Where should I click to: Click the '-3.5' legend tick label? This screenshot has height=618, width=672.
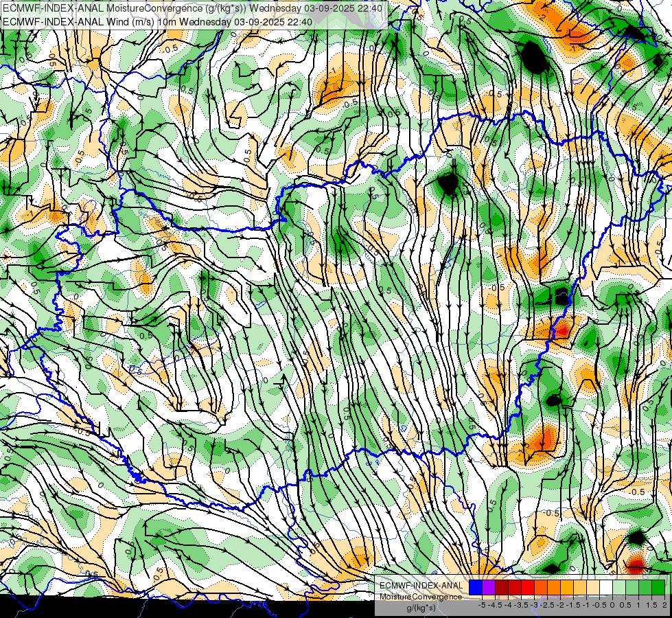[521, 605]
